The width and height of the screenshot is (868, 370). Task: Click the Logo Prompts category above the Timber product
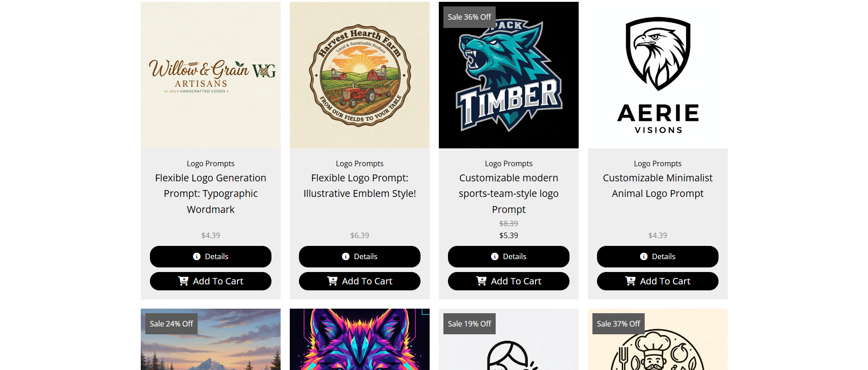tap(509, 163)
